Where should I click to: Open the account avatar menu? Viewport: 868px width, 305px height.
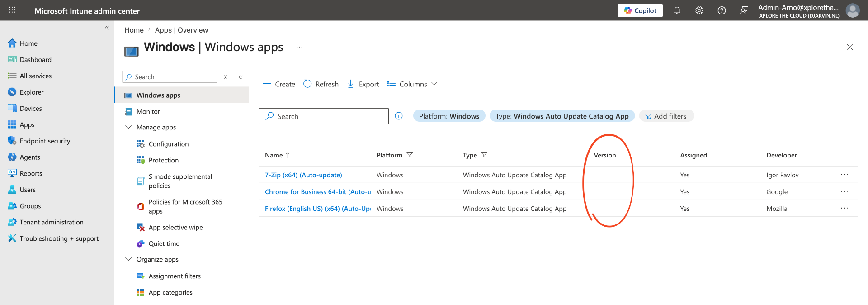tap(853, 10)
